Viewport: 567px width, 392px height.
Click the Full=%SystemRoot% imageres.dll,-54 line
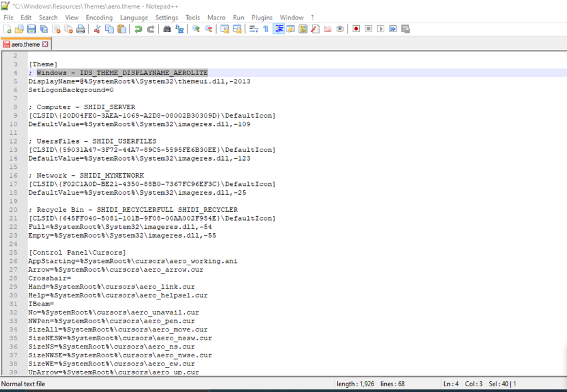pos(120,227)
